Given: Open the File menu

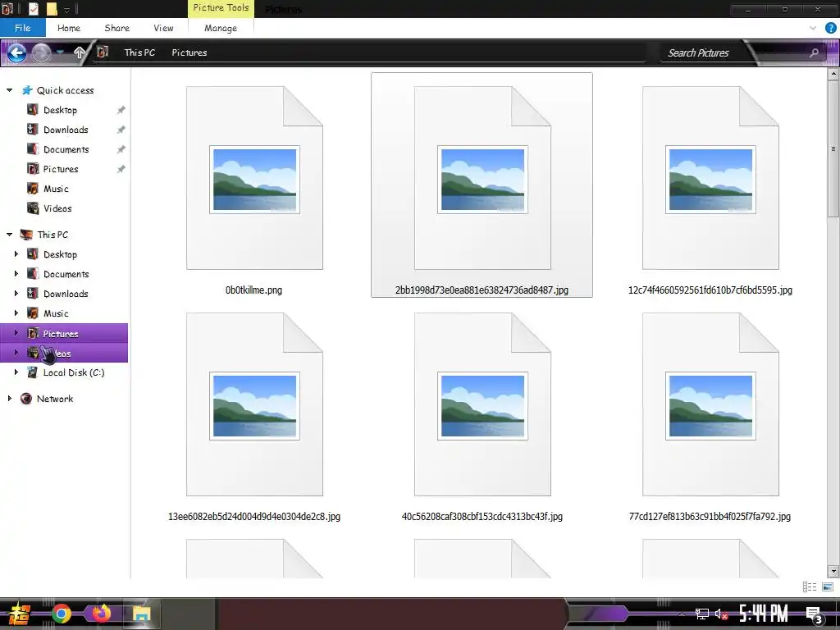Looking at the screenshot, I should 22,28.
